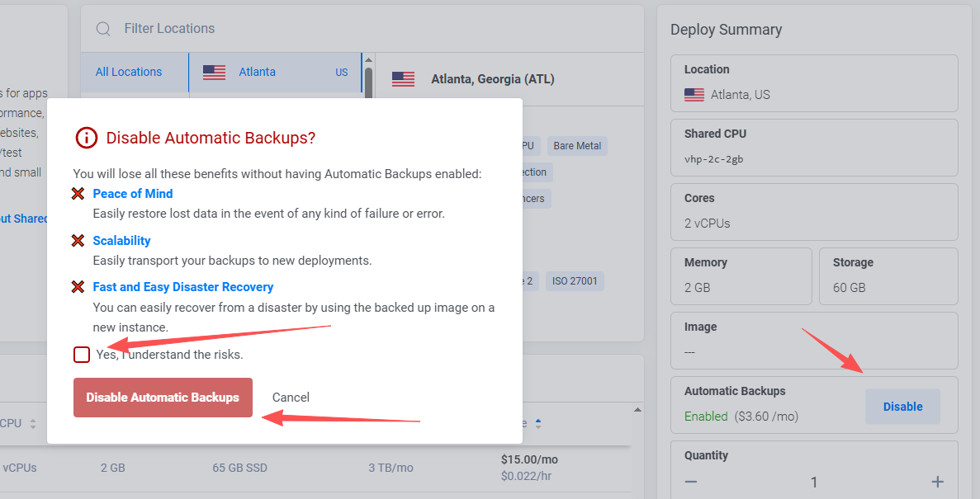Image resolution: width=980 pixels, height=499 pixels.
Task: Increase quantity with the plus button
Action: 937,482
